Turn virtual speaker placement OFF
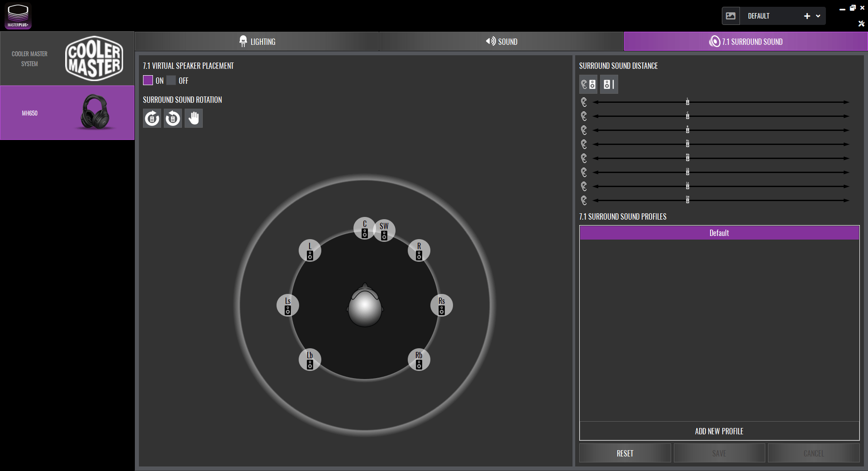 pyautogui.click(x=171, y=81)
